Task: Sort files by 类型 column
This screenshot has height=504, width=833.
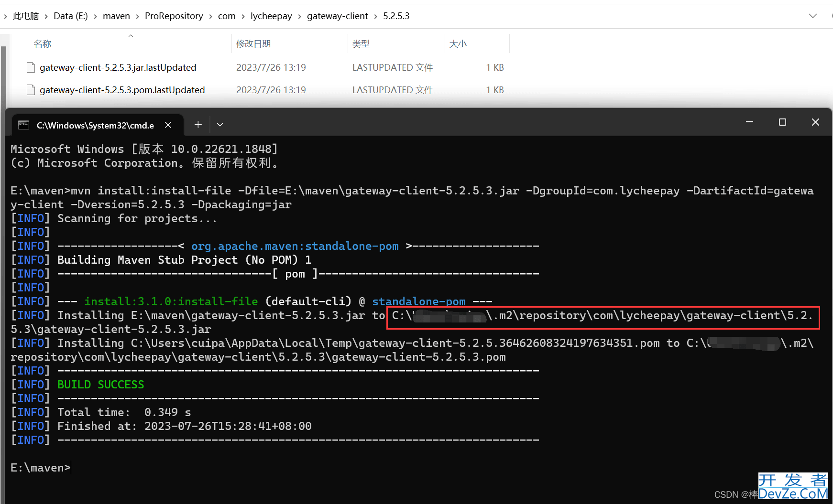Action: click(361, 43)
